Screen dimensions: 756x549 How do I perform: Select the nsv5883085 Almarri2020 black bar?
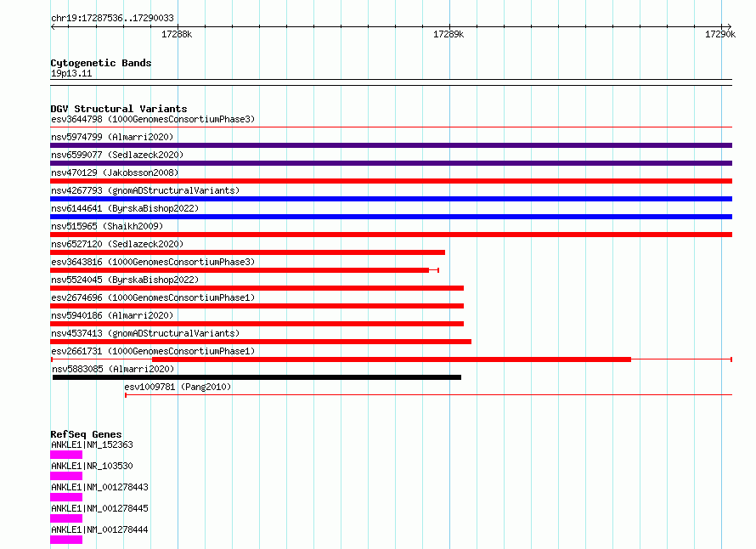257,377
